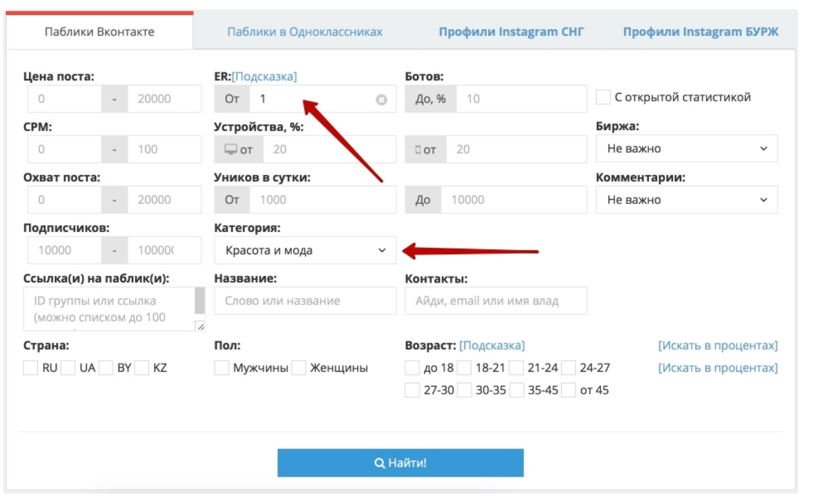The height and width of the screenshot is (504, 818).
Task: Select age group 24-27
Action: 569,368
